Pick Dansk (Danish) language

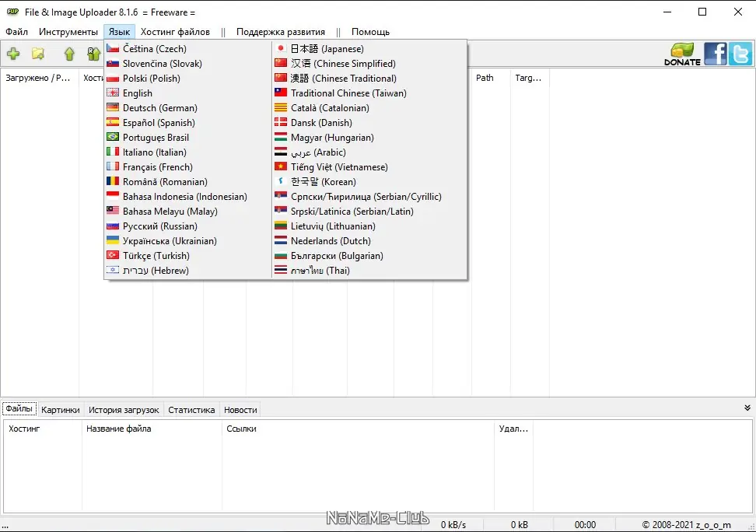(x=369, y=123)
